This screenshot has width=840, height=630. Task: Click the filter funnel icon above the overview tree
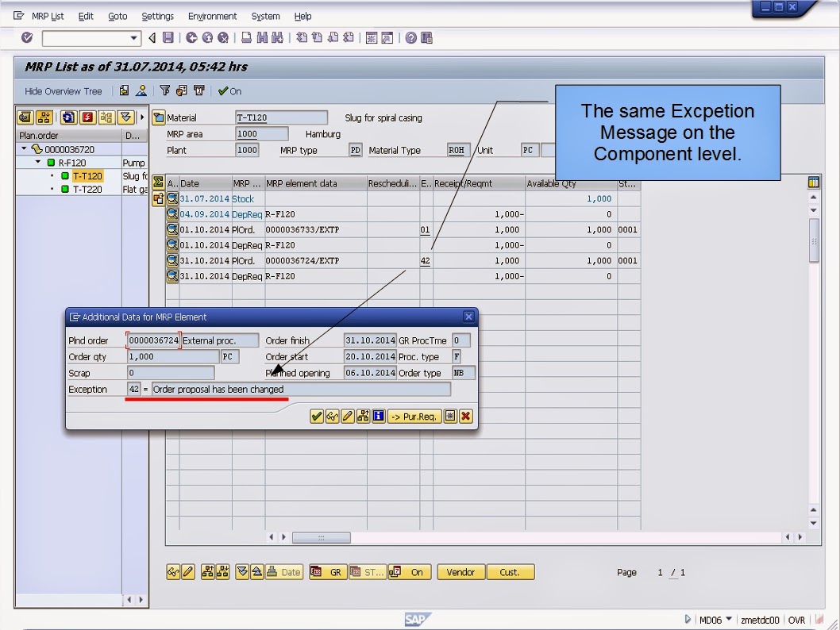point(165,90)
